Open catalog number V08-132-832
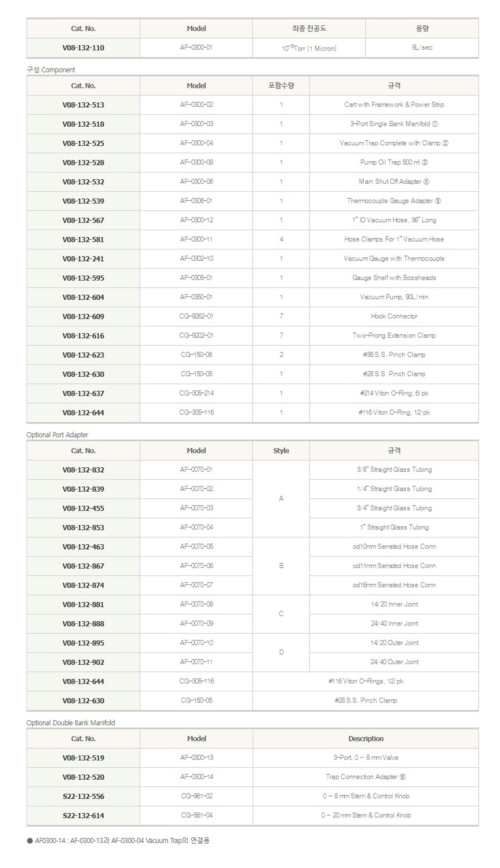The image size is (500, 868). point(83,470)
